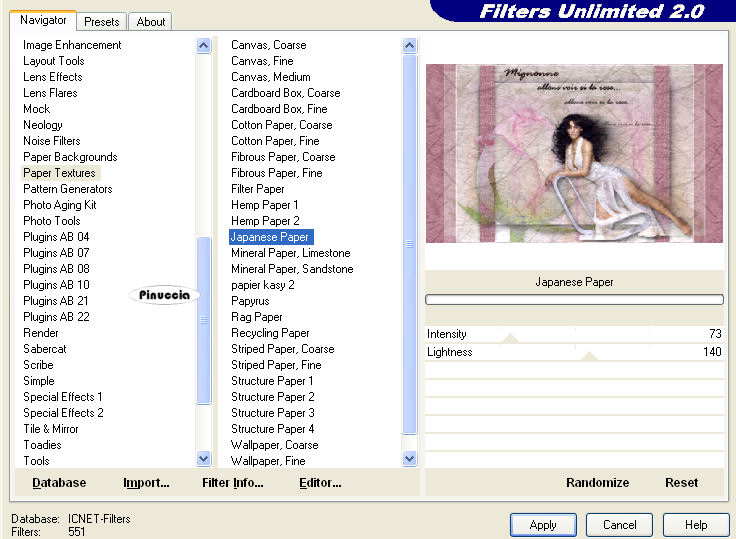
Task: Click the Intensity value 73
Action: (x=715, y=334)
